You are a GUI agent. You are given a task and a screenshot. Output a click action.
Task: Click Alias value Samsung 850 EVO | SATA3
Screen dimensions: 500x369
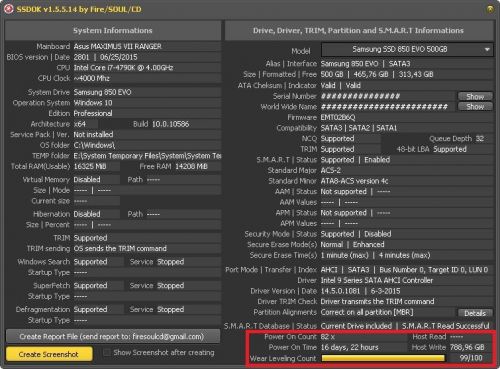(x=365, y=64)
